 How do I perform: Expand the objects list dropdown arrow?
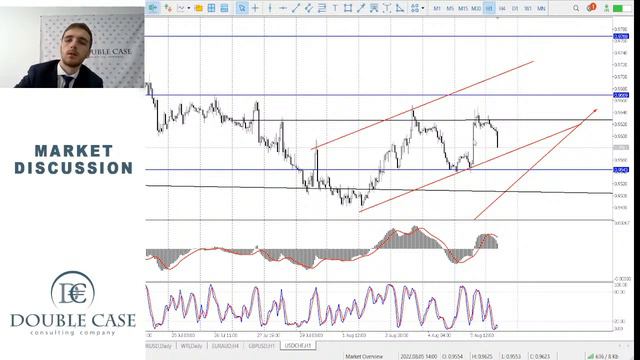(422, 8)
